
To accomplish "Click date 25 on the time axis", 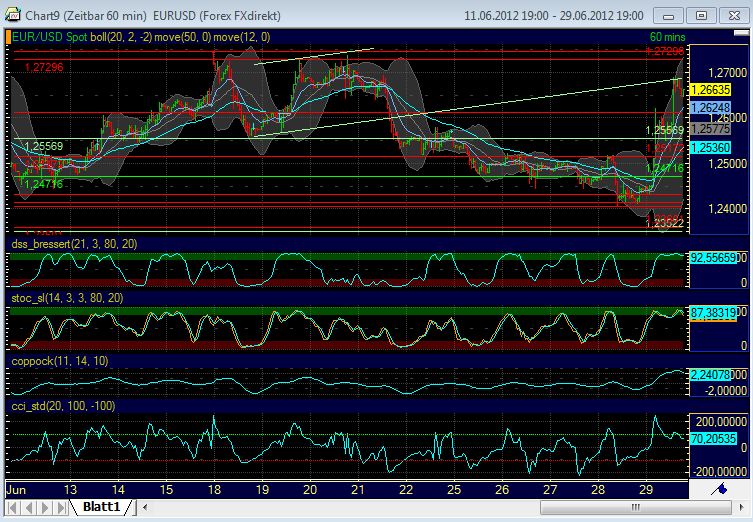I will click(454, 490).
